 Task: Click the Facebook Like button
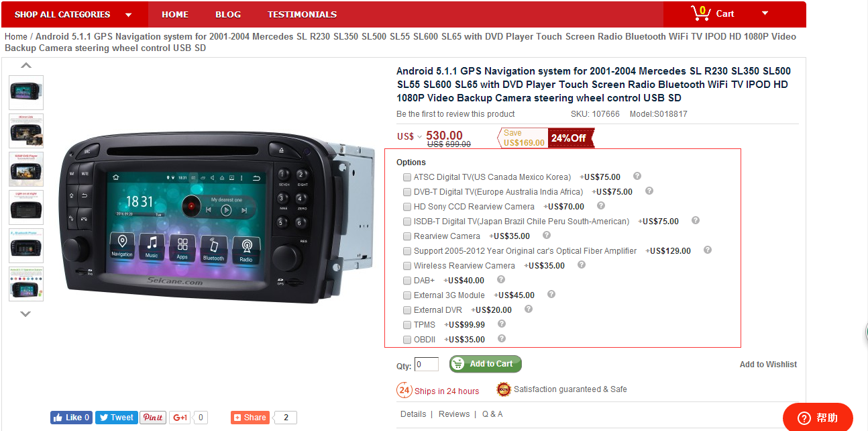(x=71, y=418)
